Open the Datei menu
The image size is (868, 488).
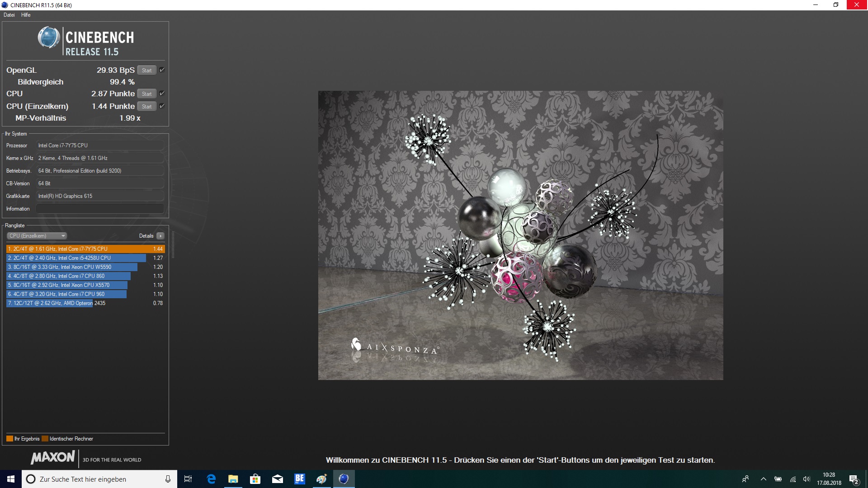coord(9,15)
